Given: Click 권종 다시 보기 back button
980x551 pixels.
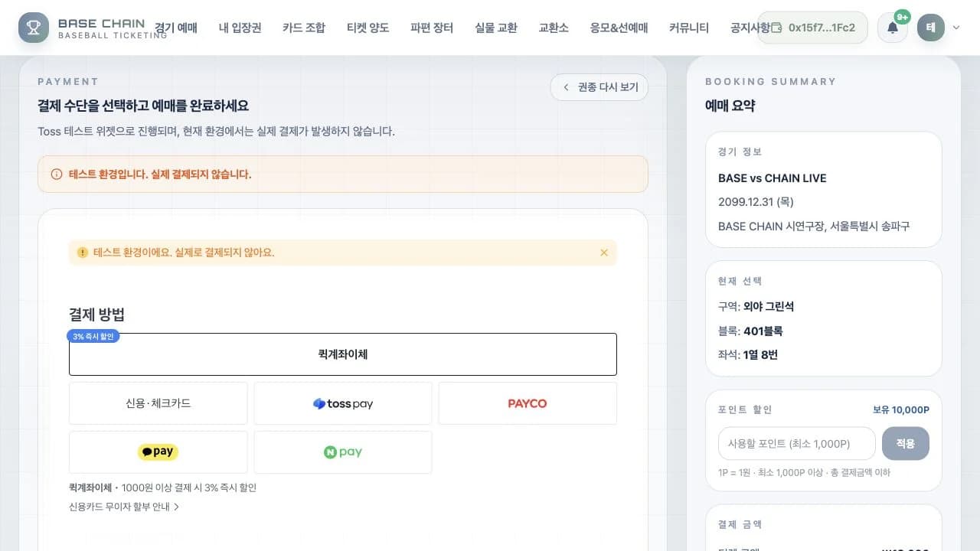Looking at the screenshot, I should (599, 87).
